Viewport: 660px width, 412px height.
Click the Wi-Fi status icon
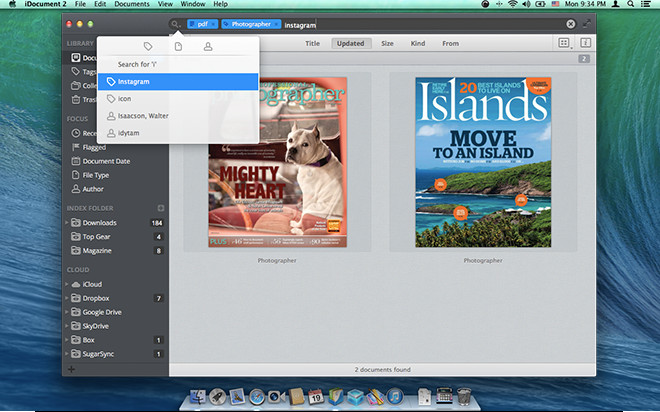click(512, 4)
